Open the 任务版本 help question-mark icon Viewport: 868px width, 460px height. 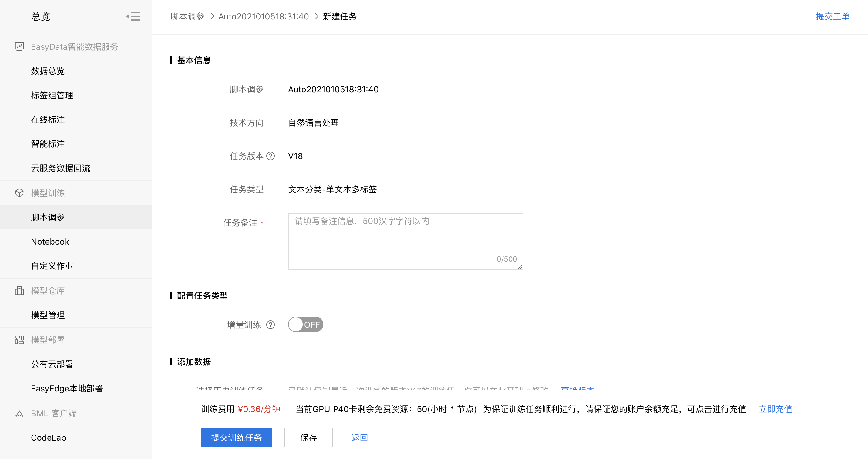pyautogui.click(x=271, y=156)
